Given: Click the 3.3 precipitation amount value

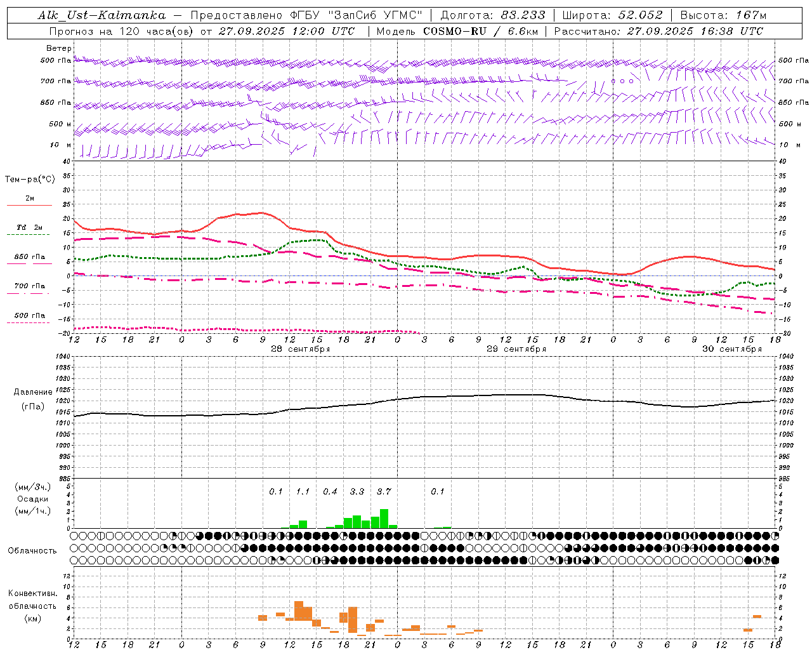Looking at the screenshot, I should pos(357,491).
